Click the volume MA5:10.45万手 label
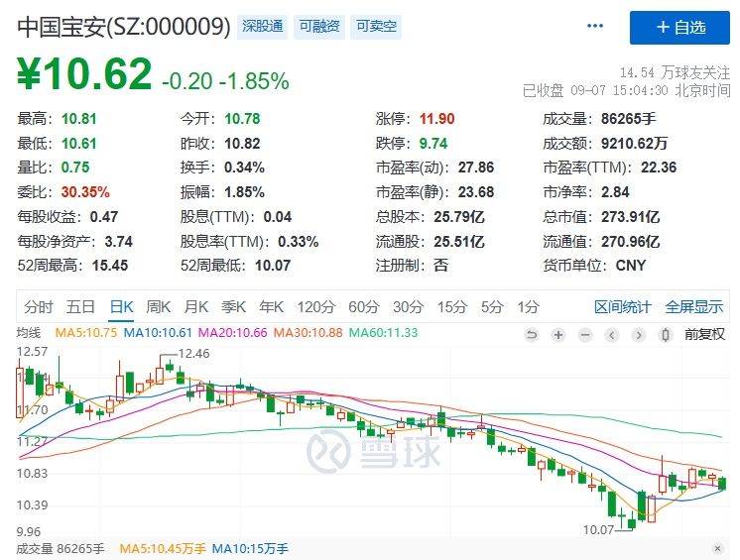 pyautogui.click(x=163, y=549)
